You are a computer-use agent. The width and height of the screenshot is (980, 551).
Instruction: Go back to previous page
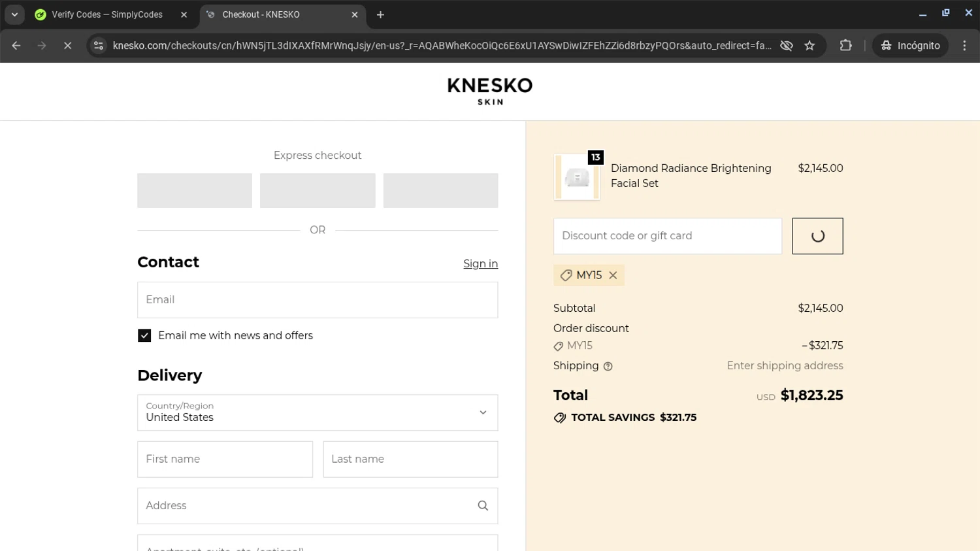point(16,46)
